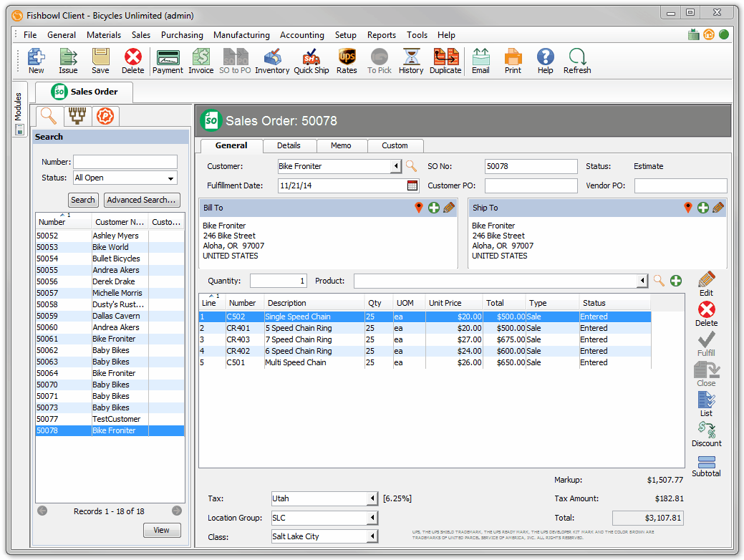The height and width of the screenshot is (560, 744).
Task: Open the Status All Open dropdown
Action: pos(125,178)
